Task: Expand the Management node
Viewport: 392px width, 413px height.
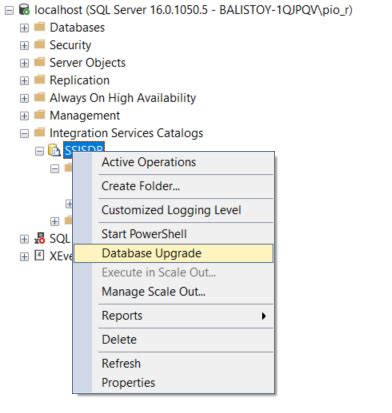Action: pyautogui.click(x=24, y=116)
